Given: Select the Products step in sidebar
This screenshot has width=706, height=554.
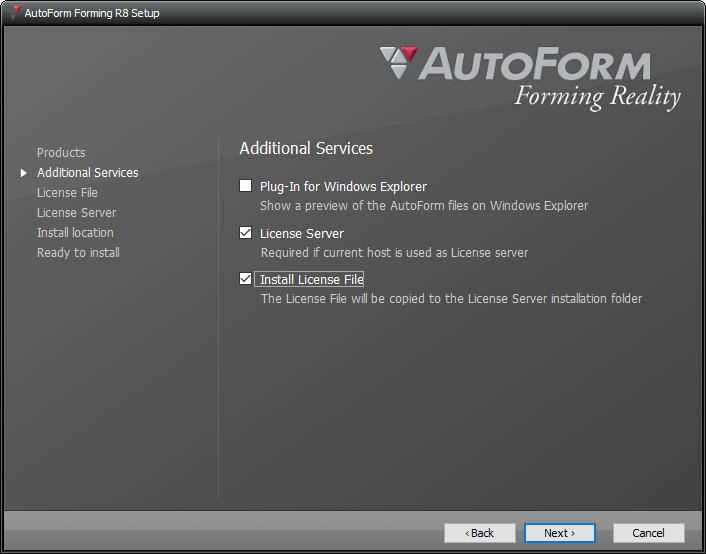Looking at the screenshot, I should tap(61, 153).
